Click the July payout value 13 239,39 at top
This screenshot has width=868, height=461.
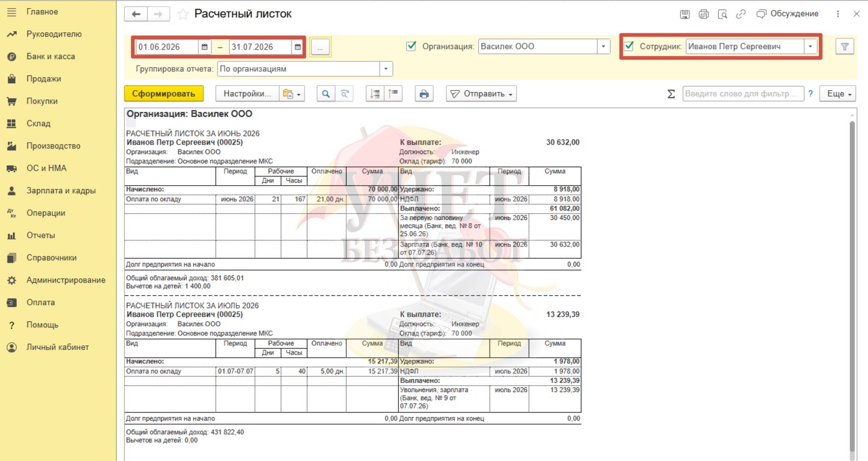click(x=563, y=314)
